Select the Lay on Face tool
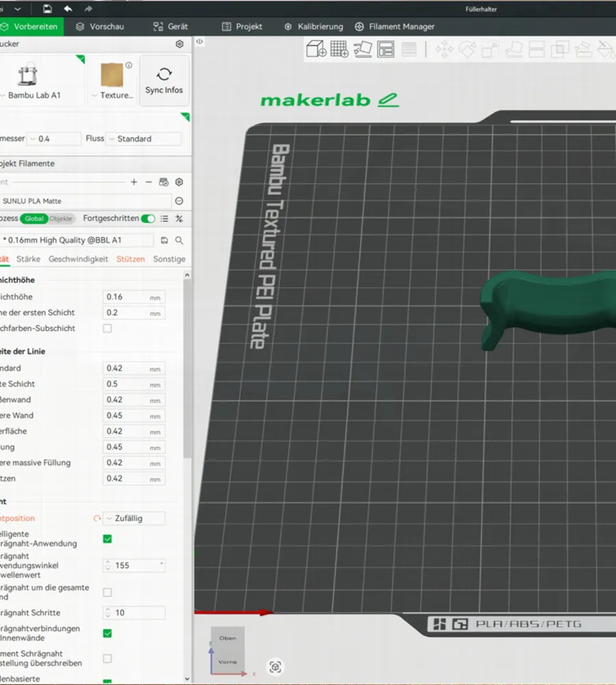The image size is (616, 685). [x=513, y=49]
